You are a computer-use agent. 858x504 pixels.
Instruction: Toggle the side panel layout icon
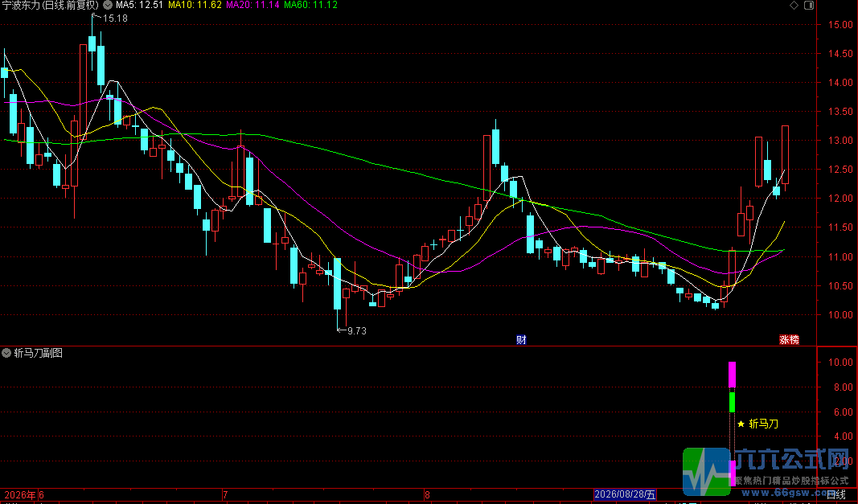[809, 6]
